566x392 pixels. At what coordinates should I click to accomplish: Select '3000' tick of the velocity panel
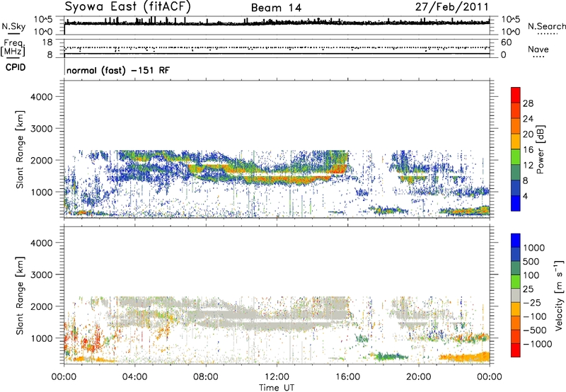click(x=42, y=275)
